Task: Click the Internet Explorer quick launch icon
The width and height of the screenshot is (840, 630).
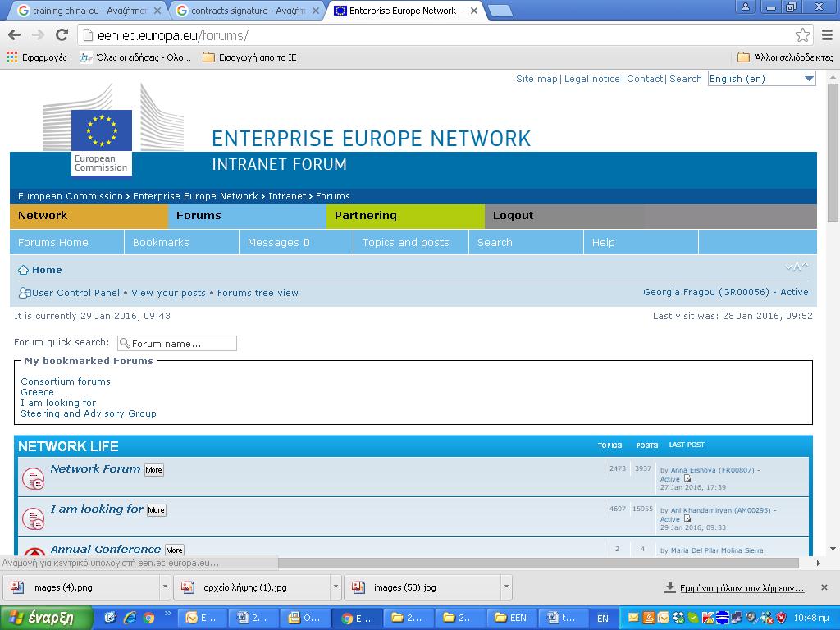Action: pyautogui.click(x=130, y=618)
